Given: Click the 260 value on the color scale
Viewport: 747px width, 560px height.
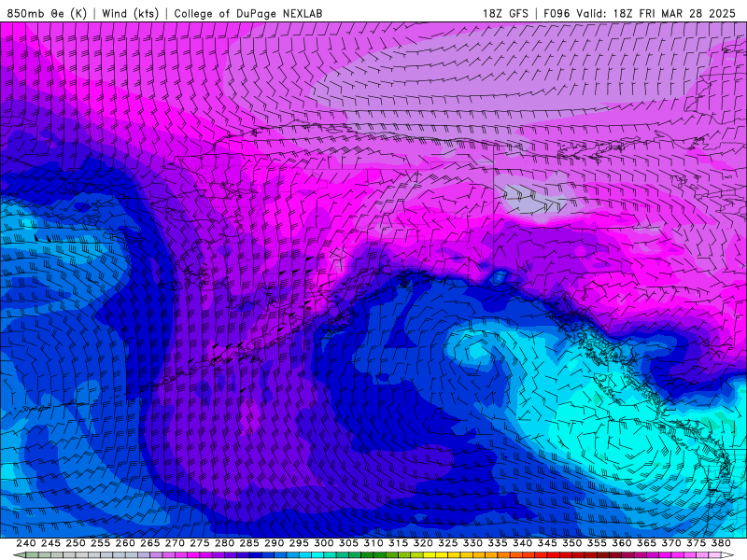Looking at the screenshot, I should (x=125, y=543).
